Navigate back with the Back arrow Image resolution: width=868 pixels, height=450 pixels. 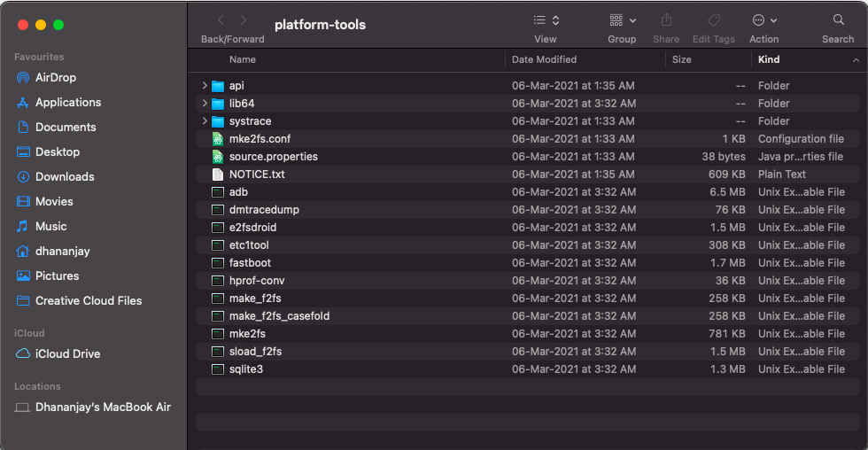click(221, 20)
